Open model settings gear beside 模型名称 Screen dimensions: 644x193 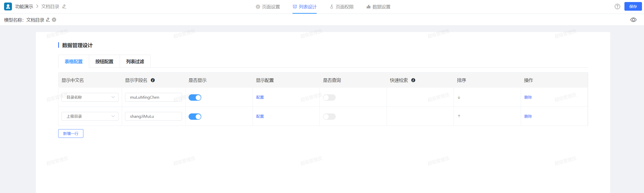click(54, 20)
